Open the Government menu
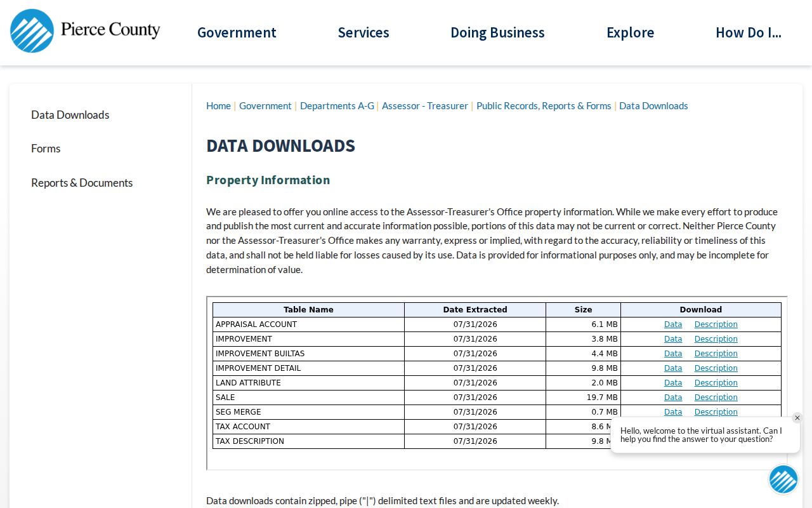The height and width of the screenshot is (508, 812). click(x=237, y=32)
